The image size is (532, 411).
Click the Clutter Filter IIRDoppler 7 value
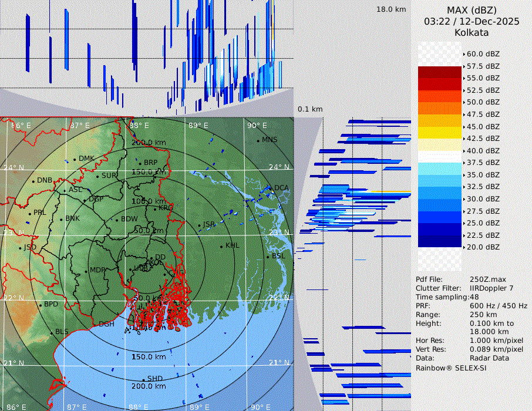[491, 288]
